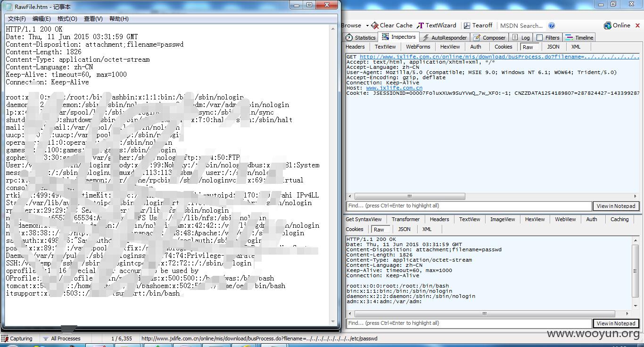The image size is (644, 347).
Task: Toggle the Capturing status indicator
Action: (x=17, y=339)
